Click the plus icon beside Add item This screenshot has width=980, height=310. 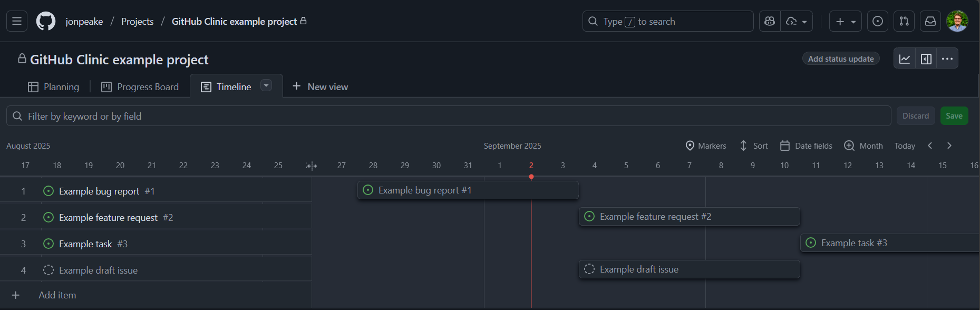16,295
